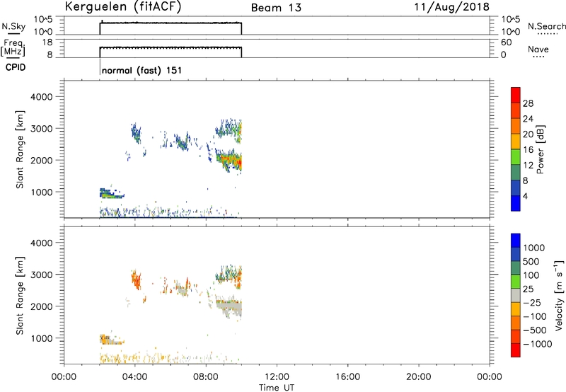Click the '04:00' time tick label
This screenshot has height=392, width=566.
coord(134,377)
